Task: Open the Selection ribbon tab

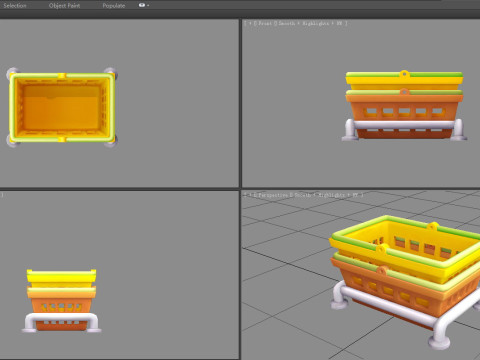Action: (x=15, y=6)
